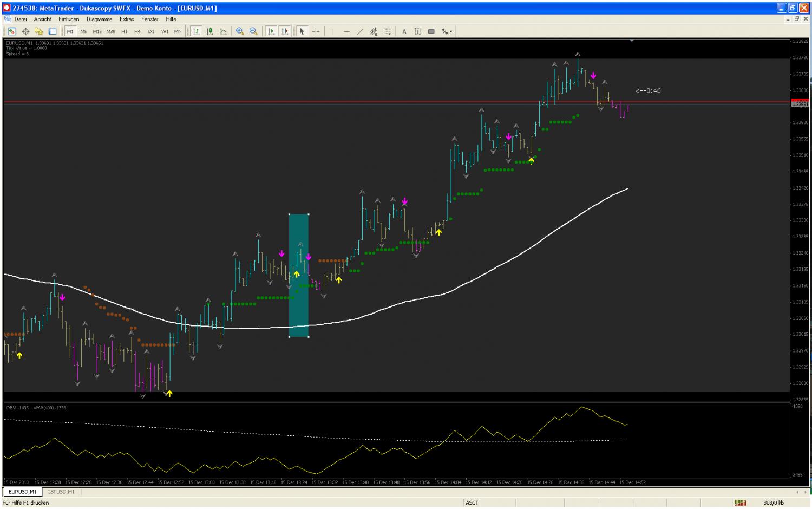The height and width of the screenshot is (509, 812).
Task: Open the Hilfe menu
Action: coord(171,19)
